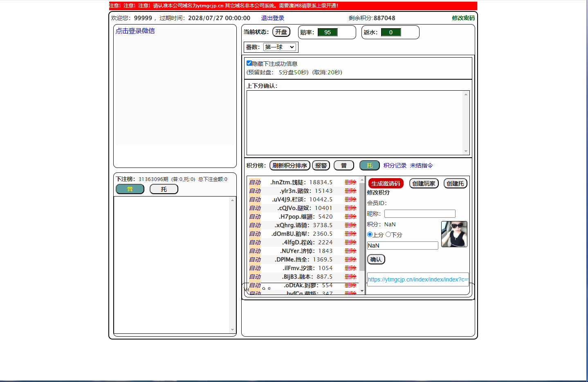Click the 上下分确认 scrollbar down arrow
Image resolution: width=588 pixels, height=382 pixels.
coord(466,151)
